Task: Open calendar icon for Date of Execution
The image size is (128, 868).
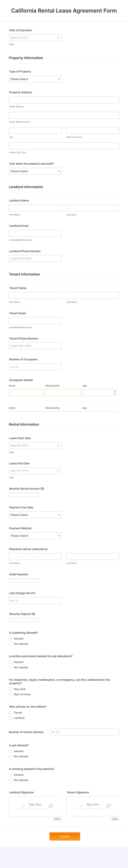Action: (x=58, y=38)
